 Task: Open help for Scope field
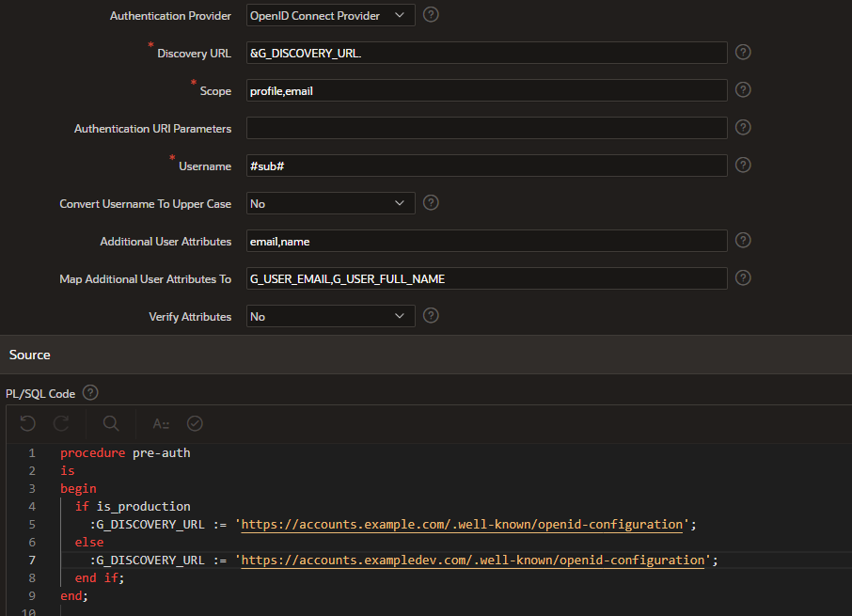click(x=742, y=90)
